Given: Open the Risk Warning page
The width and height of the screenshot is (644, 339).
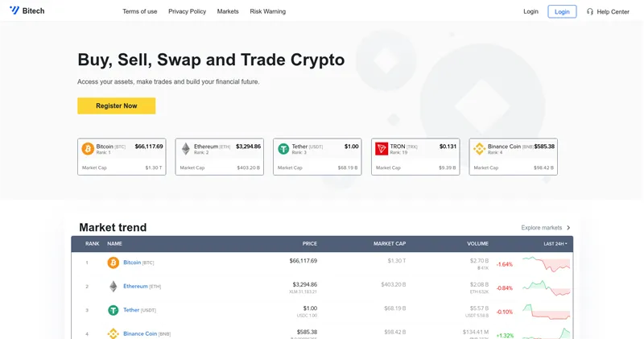Looking at the screenshot, I should coord(267,11).
